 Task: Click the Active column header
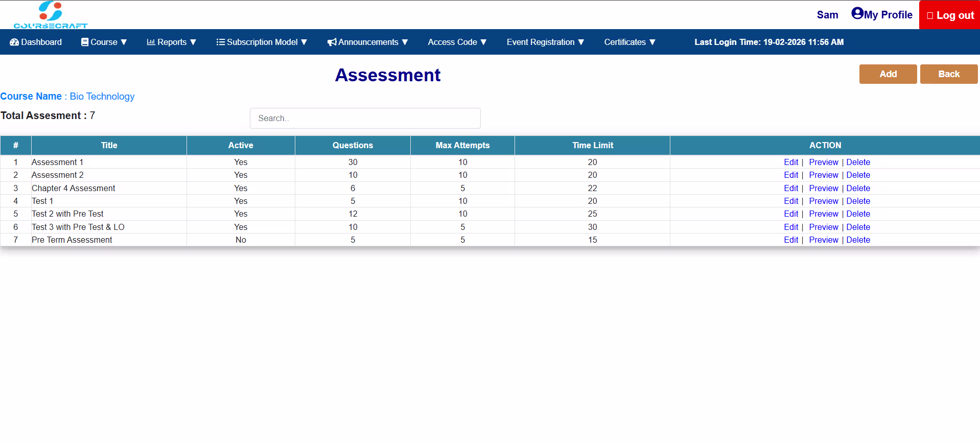(x=241, y=145)
